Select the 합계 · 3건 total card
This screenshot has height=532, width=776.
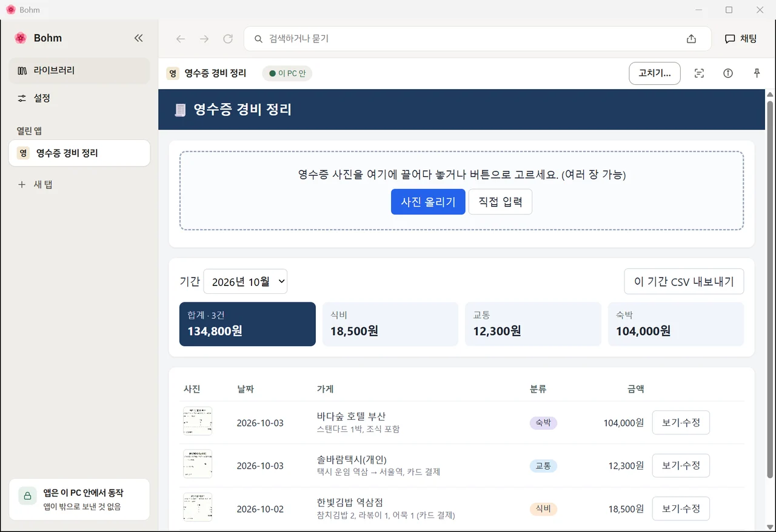(247, 324)
